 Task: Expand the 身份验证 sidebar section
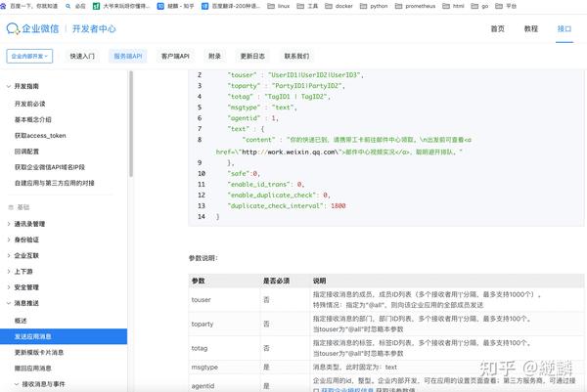point(8,240)
